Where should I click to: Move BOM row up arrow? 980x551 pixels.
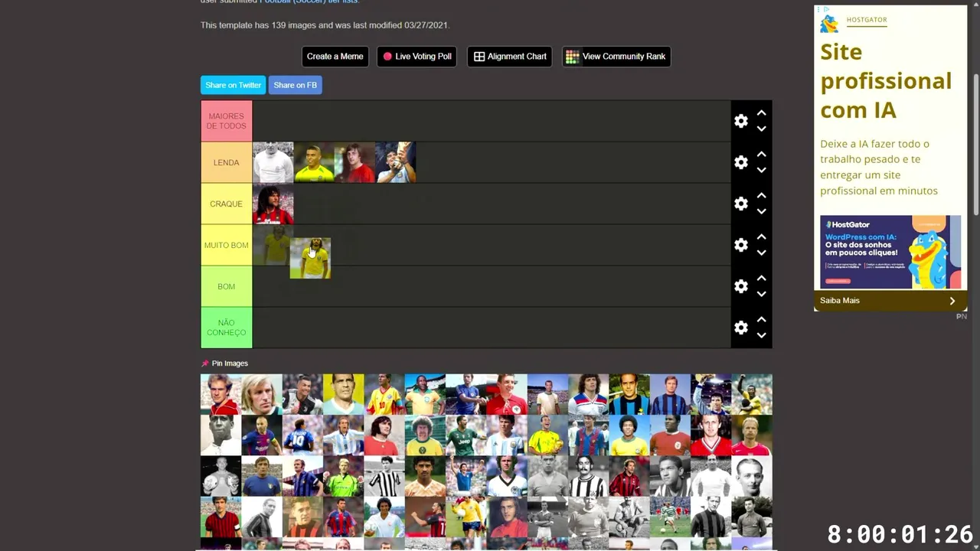(761, 278)
